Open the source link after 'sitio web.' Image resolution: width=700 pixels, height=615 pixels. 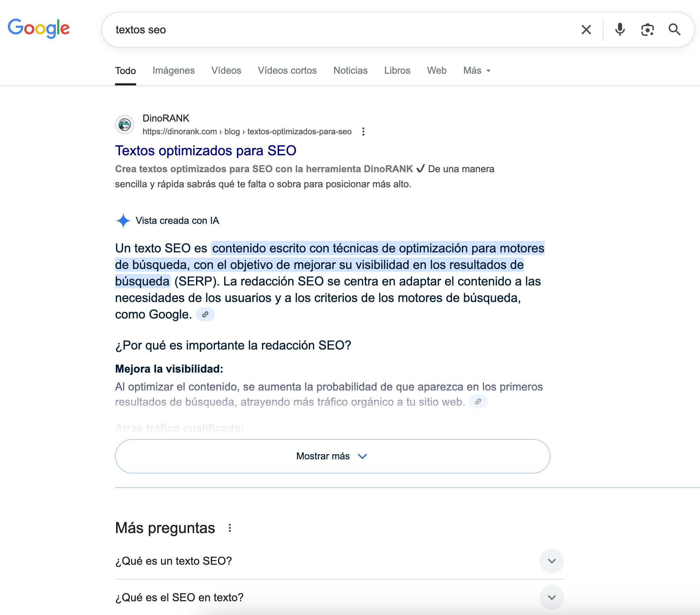click(x=478, y=402)
